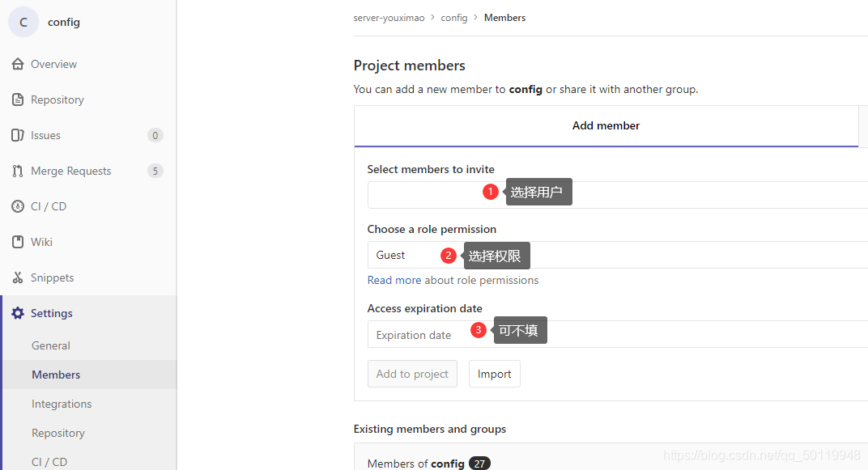Click the Merge Requests icon
Screen dimensions: 868x470
[x=18, y=171]
